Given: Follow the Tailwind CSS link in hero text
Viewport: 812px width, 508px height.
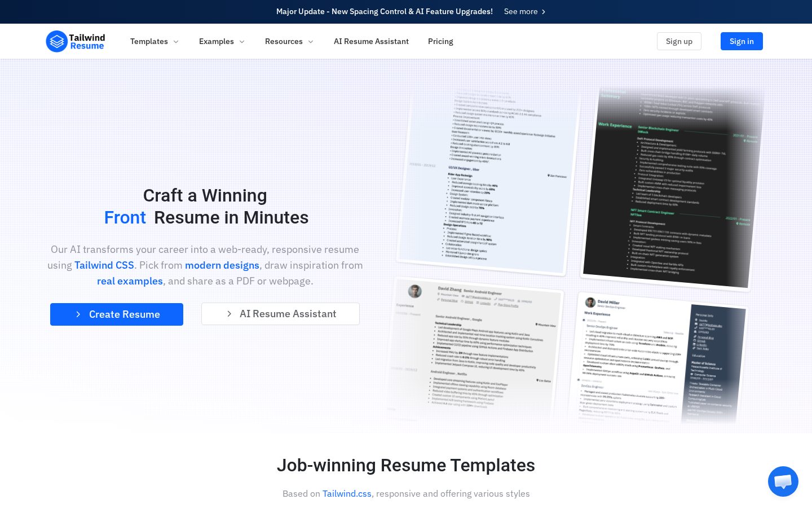Looking at the screenshot, I should (x=104, y=265).
